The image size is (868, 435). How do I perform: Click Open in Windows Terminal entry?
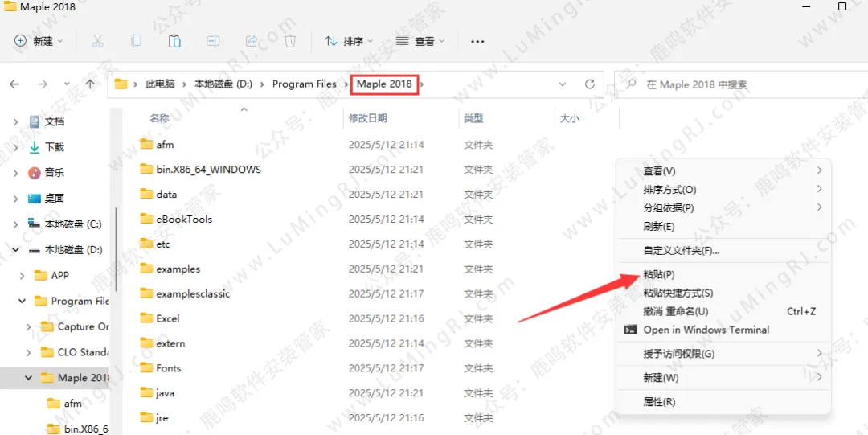pos(706,330)
